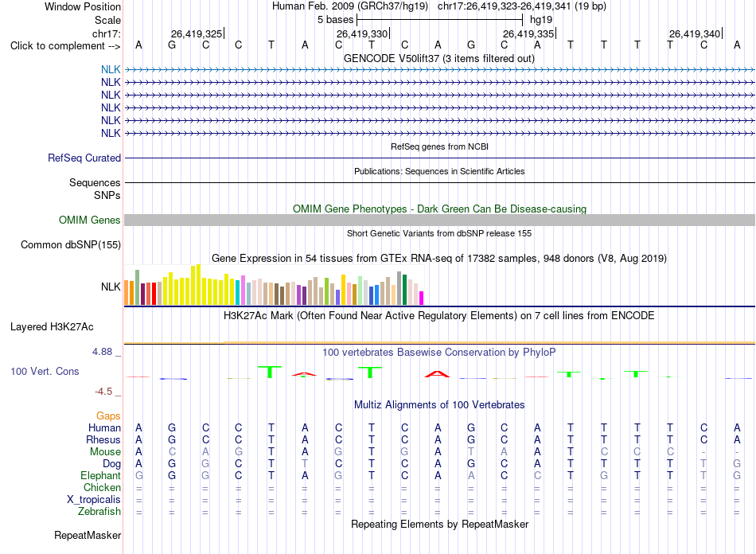756x554 pixels.
Task: Open 'Publications: Sequences in Scientific Articles' title
Action: pyautogui.click(x=439, y=171)
